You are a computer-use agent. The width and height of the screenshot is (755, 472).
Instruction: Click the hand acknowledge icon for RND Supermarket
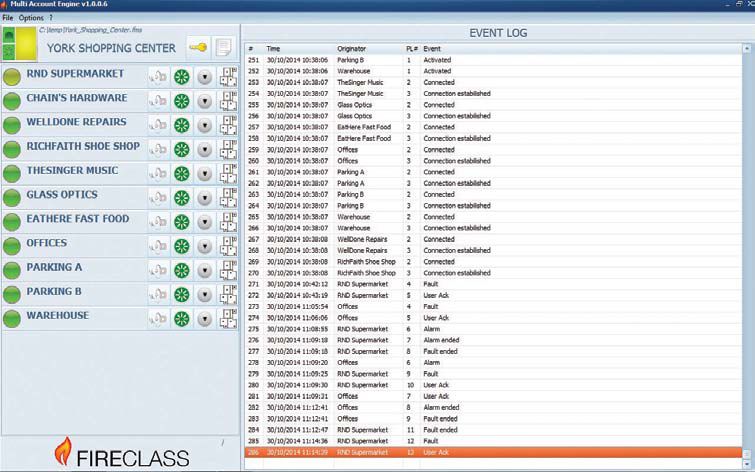point(159,77)
